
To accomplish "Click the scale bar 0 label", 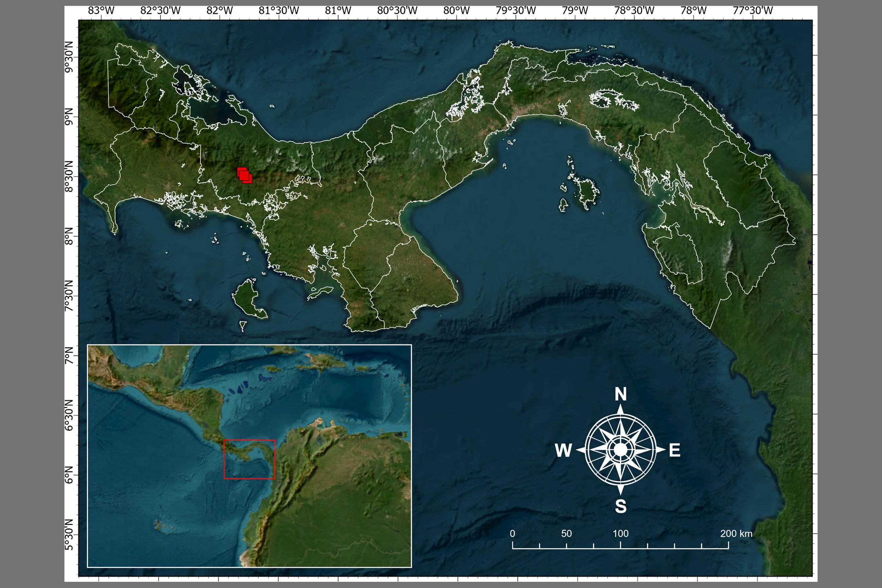I will point(512,534).
